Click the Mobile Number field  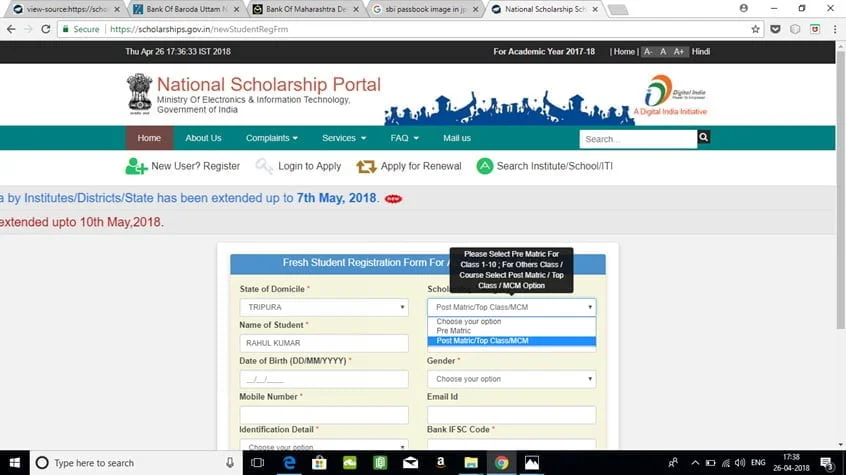coord(324,415)
